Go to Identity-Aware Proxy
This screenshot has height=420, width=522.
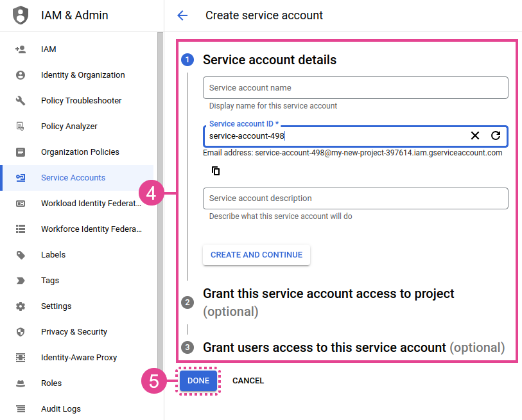(x=77, y=357)
